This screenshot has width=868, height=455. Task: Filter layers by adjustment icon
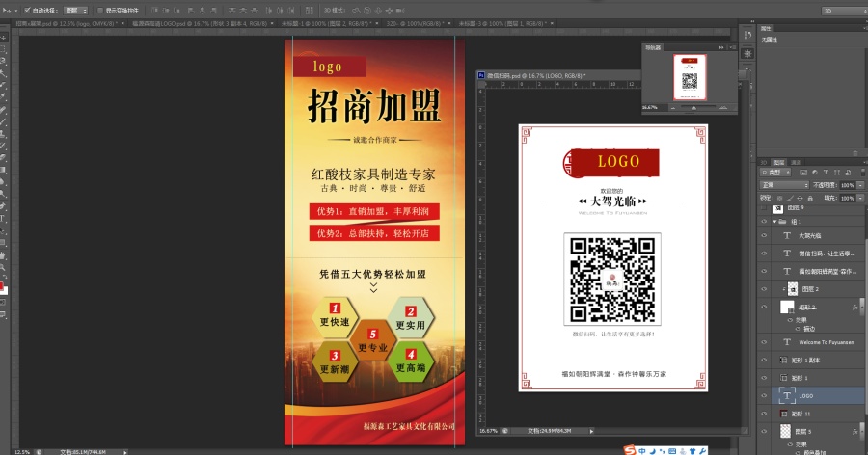815,173
